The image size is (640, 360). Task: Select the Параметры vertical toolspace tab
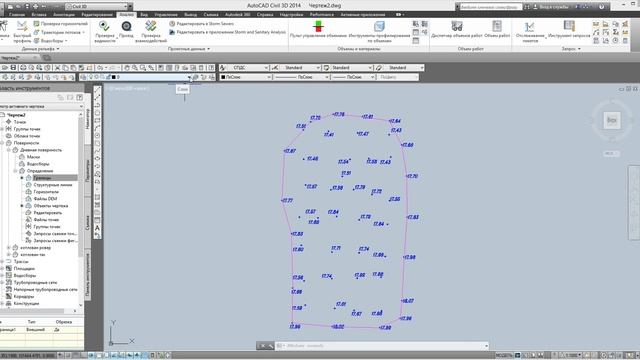(87, 171)
